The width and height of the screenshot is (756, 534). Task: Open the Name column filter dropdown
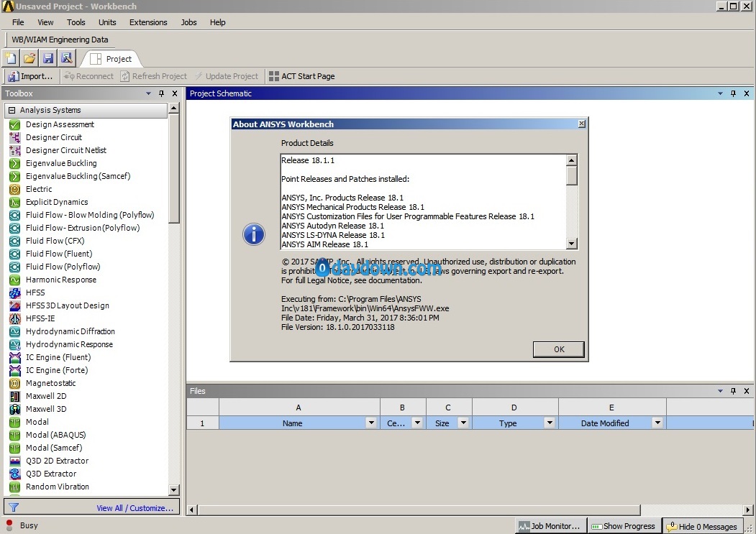click(370, 423)
